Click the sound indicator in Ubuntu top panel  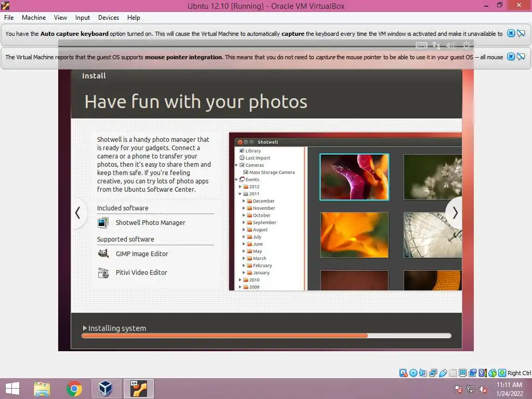pyautogui.click(x=451, y=45)
